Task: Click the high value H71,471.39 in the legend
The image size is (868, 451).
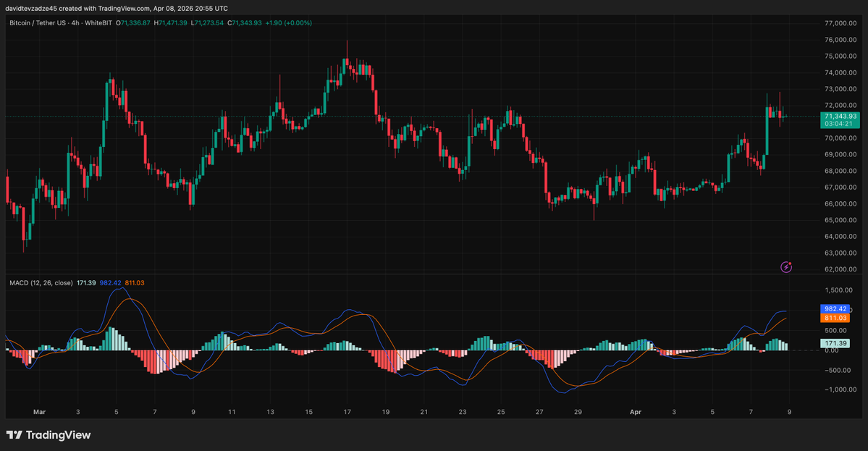Action: coord(172,23)
